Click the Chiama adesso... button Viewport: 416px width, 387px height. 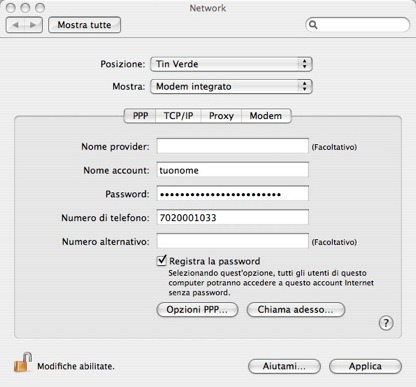(296, 310)
